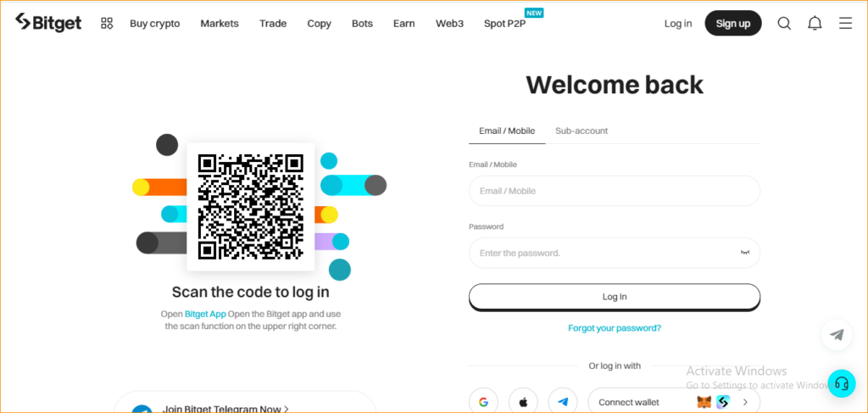This screenshot has height=413, width=868.
Task: Open Trade menu
Action: 273,23
